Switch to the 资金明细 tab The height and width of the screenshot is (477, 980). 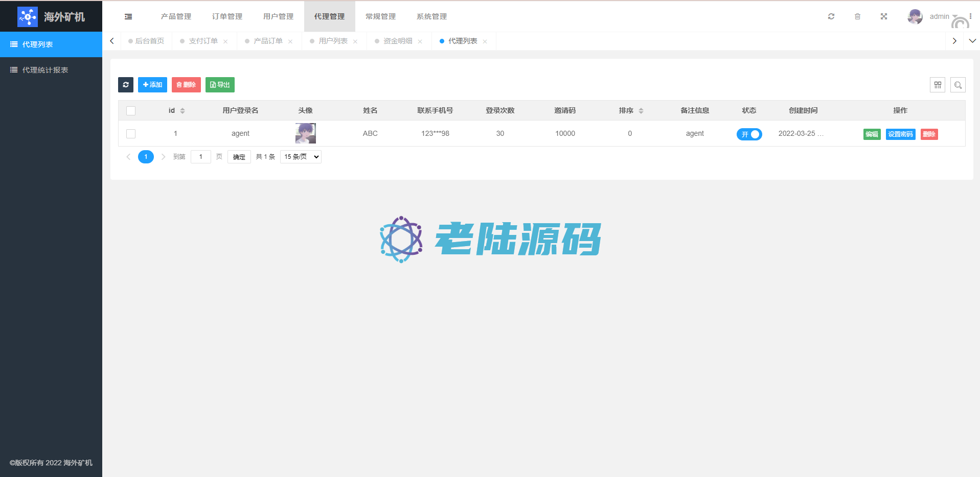[397, 41]
